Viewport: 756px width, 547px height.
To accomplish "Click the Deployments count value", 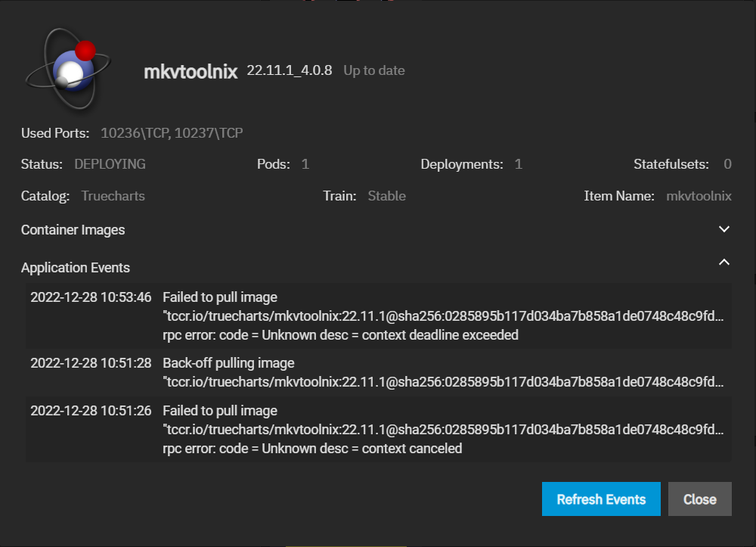I will [519, 164].
